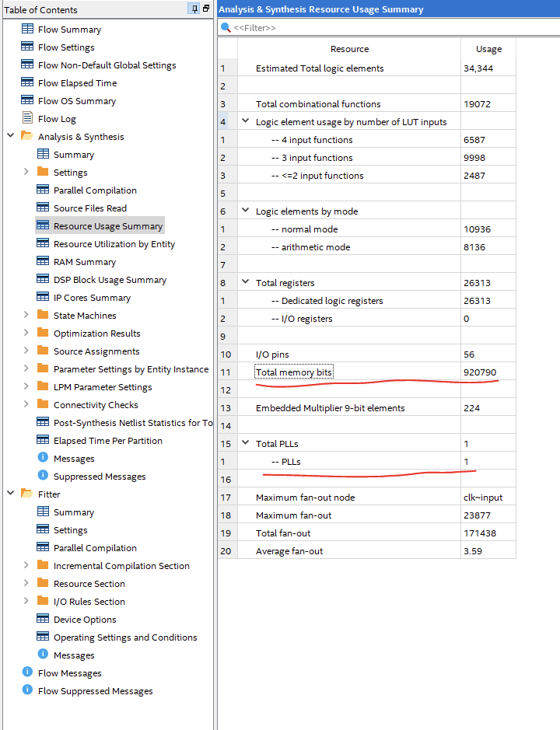Collapse the Analysis & Synthesis folder
This screenshot has height=730, width=560.
click(11, 137)
